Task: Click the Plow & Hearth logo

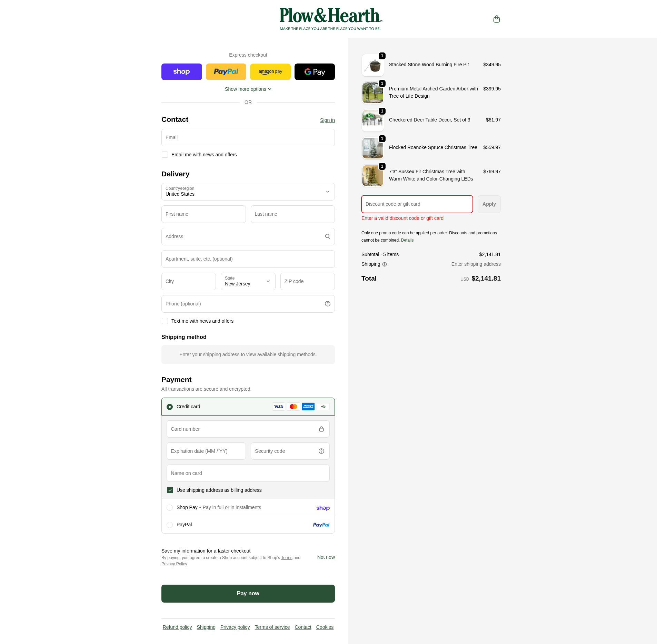Action: point(331,19)
